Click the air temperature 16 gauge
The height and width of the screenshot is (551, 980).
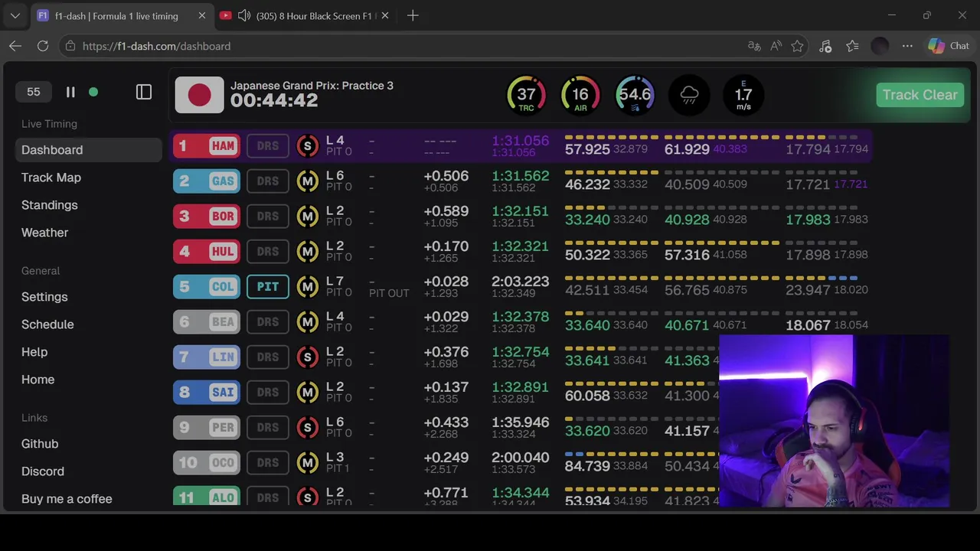point(580,95)
